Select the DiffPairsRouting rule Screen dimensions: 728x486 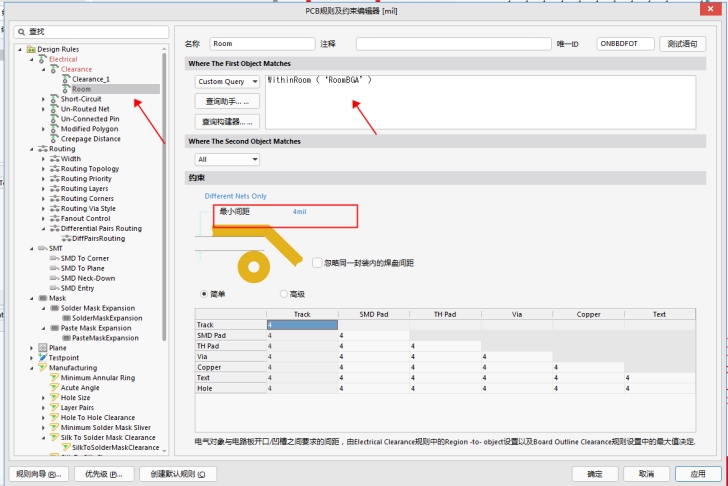tap(98, 239)
